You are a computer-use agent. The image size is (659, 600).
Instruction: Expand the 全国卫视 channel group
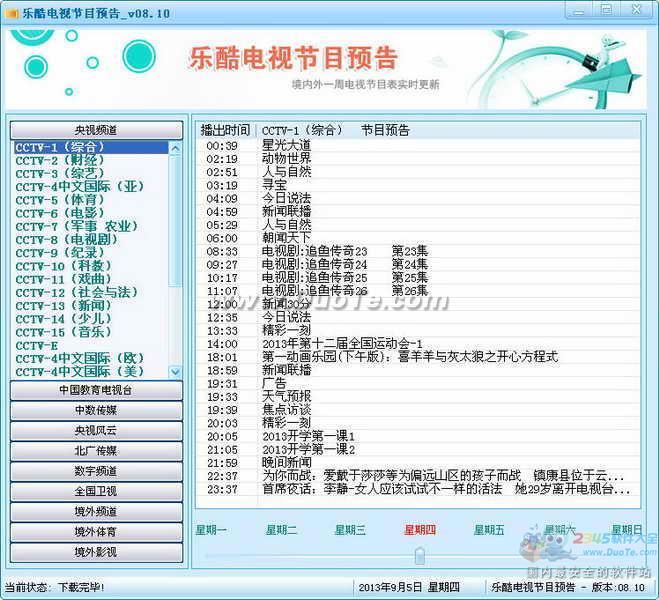[96, 491]
